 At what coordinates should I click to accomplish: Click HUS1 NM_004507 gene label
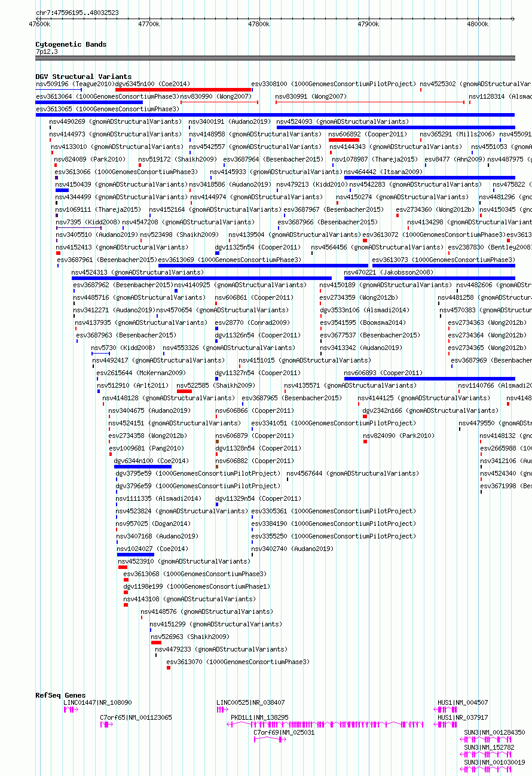463,702
